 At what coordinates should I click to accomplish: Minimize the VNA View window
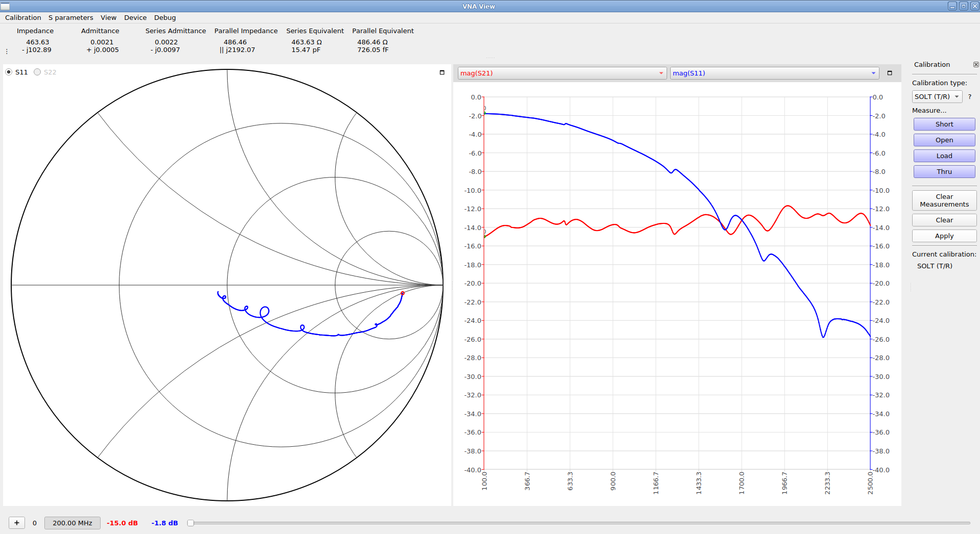pos(952,6)
